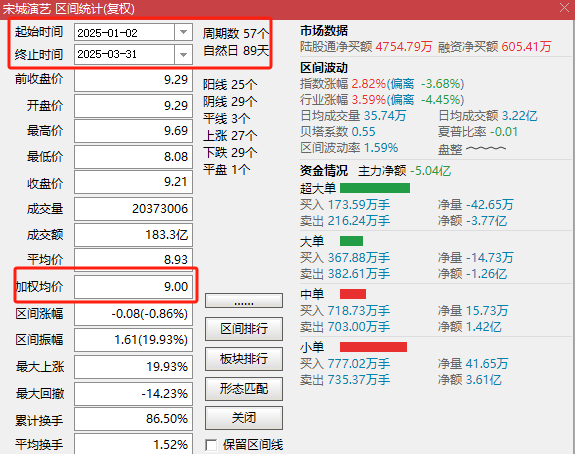Select the green 大单 flow bar

coord(351,241)
